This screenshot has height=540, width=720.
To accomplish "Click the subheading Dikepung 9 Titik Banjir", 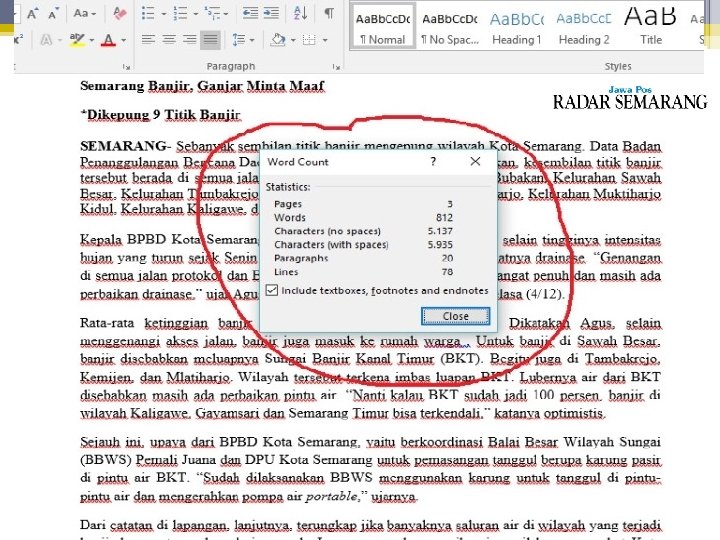I will coord(163,115).
